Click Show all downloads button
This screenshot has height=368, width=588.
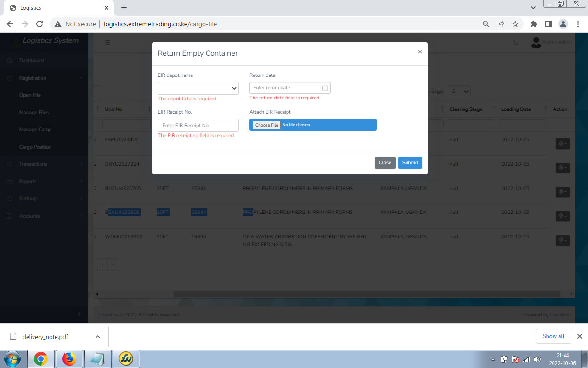click(553, 336)
